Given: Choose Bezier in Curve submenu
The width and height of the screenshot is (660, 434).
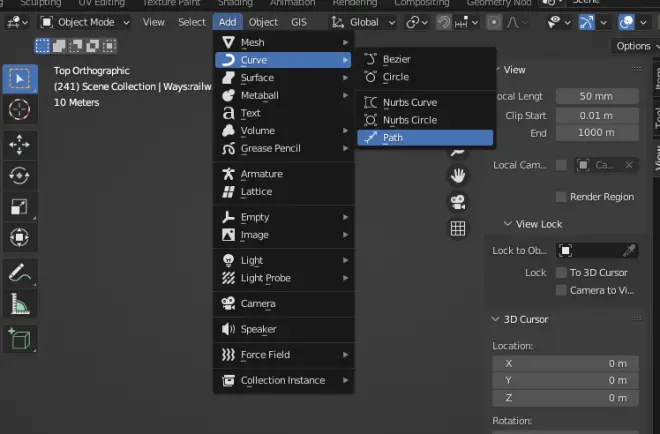Looking at the screenshot, I should pos(425,59).
